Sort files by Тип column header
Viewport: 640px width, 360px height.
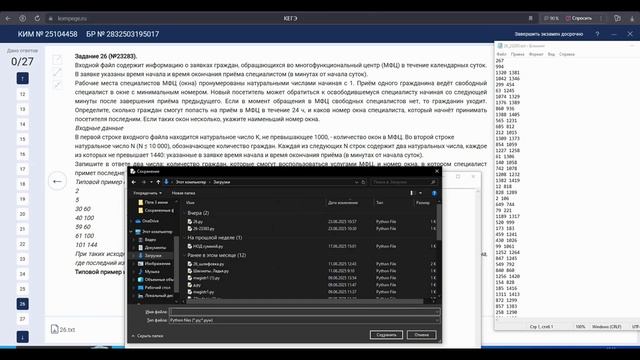point(380,202)
